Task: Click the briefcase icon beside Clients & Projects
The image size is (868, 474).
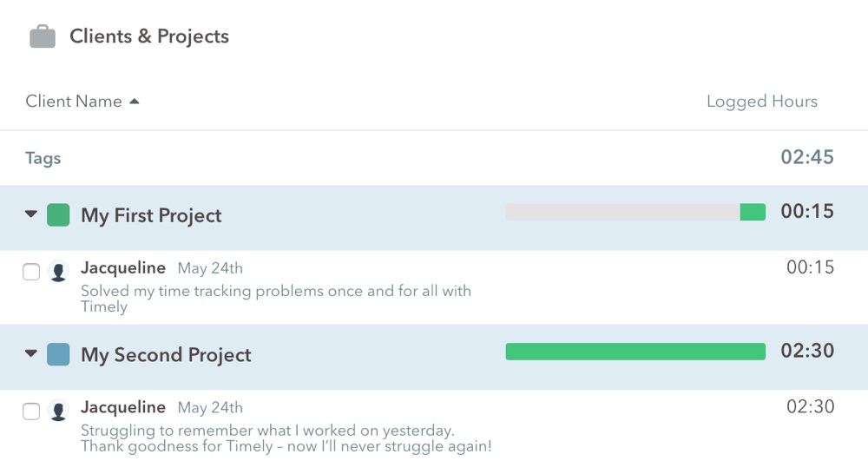Action: [x=43, y=36]
